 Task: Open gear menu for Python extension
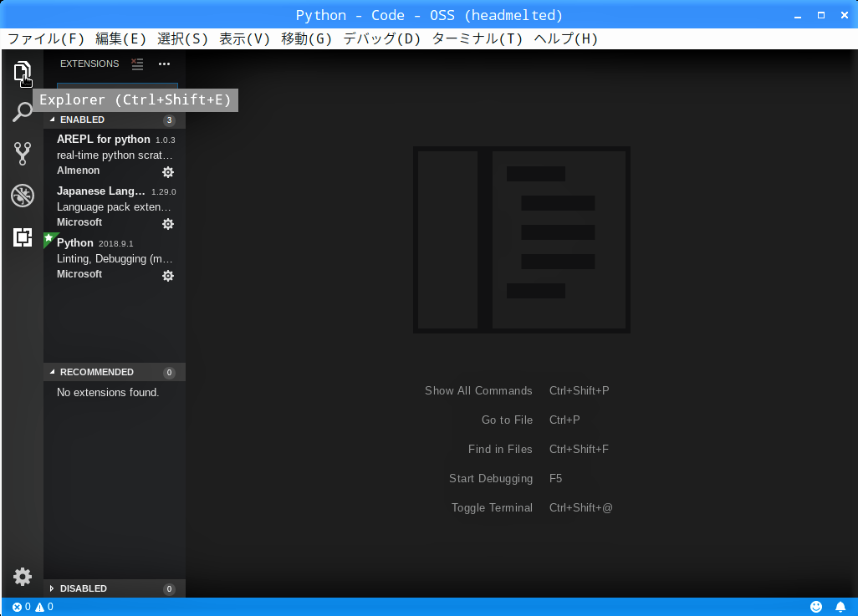[x=168, y=275]
